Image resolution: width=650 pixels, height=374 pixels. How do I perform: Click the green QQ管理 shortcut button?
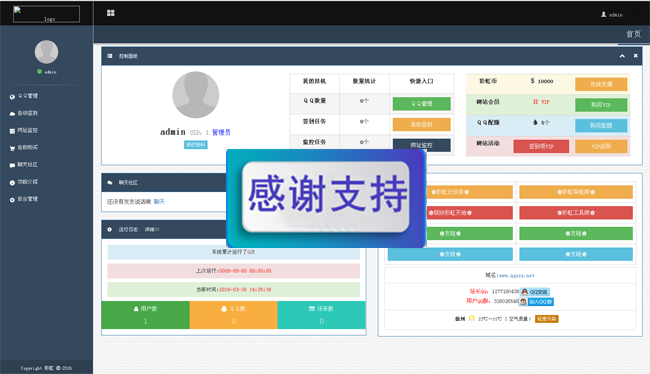(x=422, y=104)
